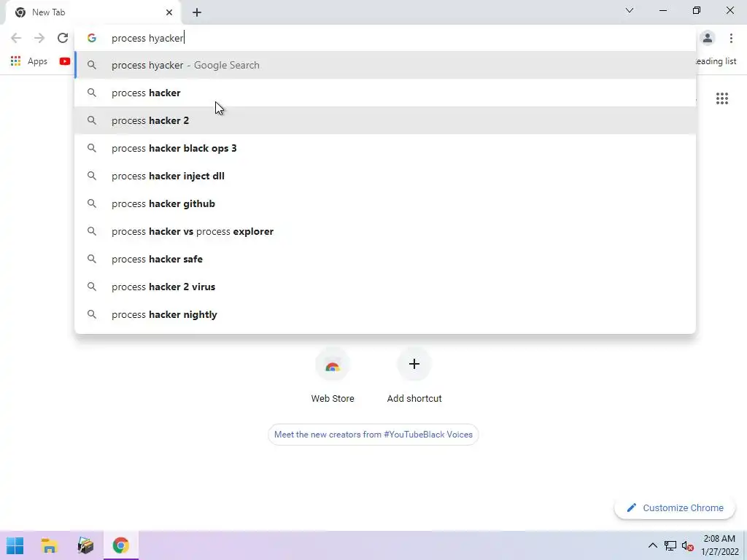
Task: Show hidden system tray icons
Action: (653, 545)
